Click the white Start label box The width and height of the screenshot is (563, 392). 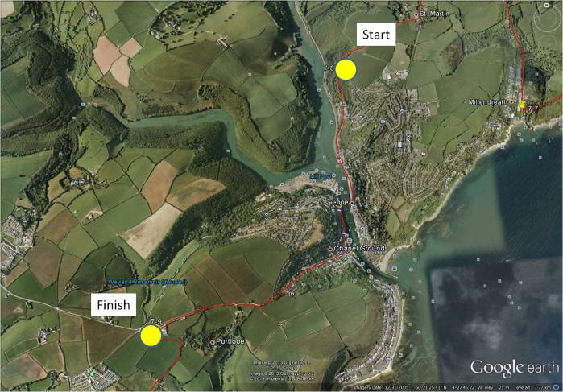pyautogui.click(x=376, y=35)
